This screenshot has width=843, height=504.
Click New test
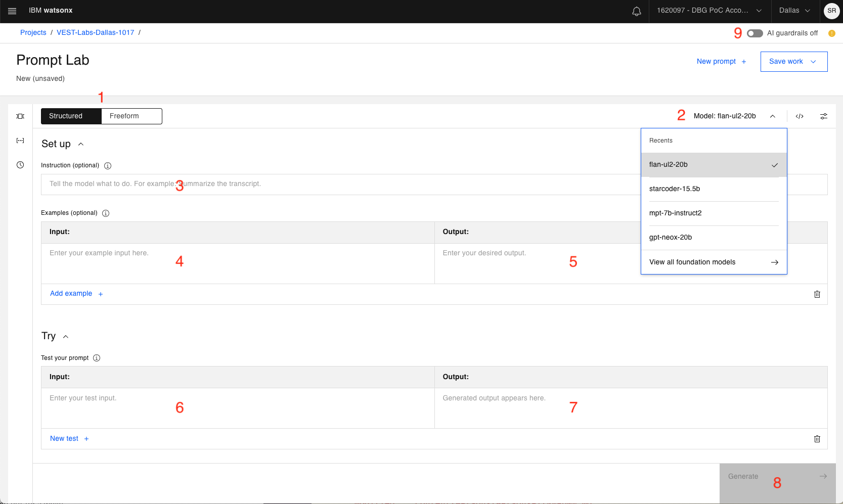point(69,439)
